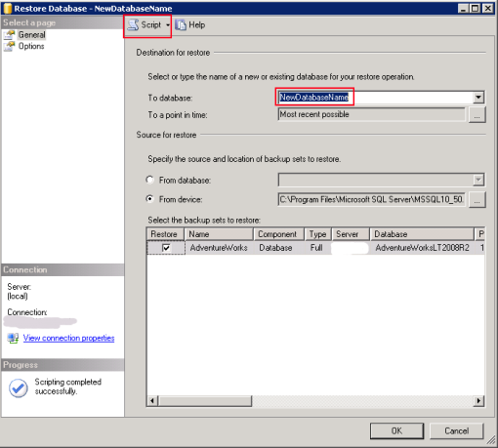Select the Options page

point(31,46)
